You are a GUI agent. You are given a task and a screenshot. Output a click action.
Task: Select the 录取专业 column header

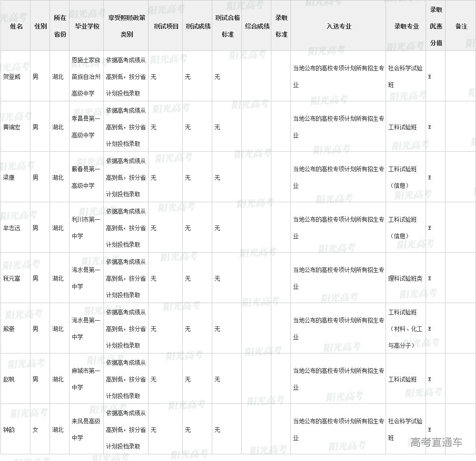(407, 27)
